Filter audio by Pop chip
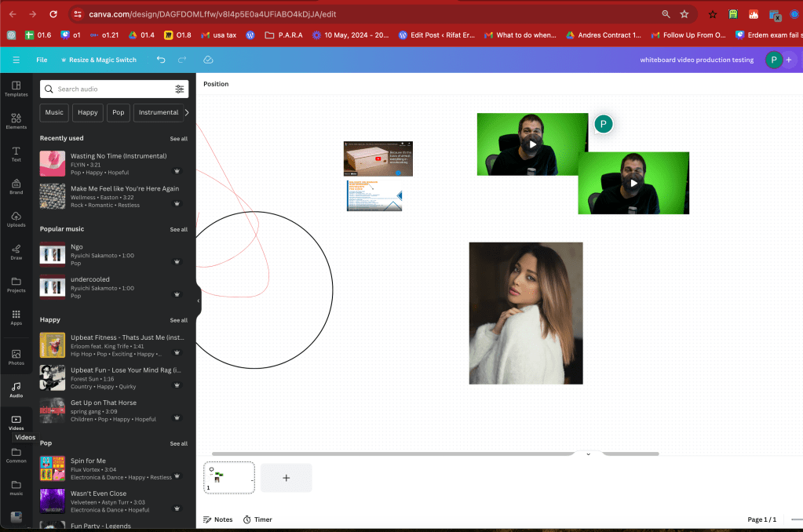This screenshot has height=532, width=803. pyautogui.click(x=119, y=113)
